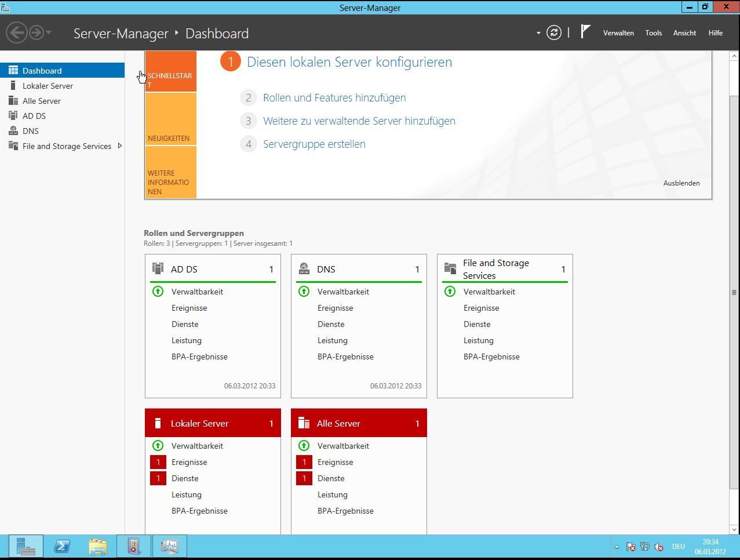The width and height of the screenshot is (740, 560).
Task: Select DNS in the sidebar
Action: pos(62,131)
